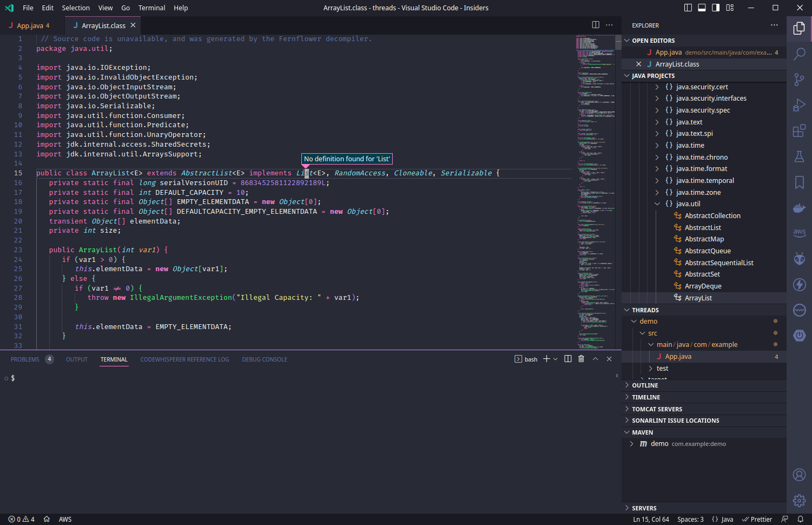
Task: Close the ArrayList.class editor tab
Action: click(x=133, y=25)
